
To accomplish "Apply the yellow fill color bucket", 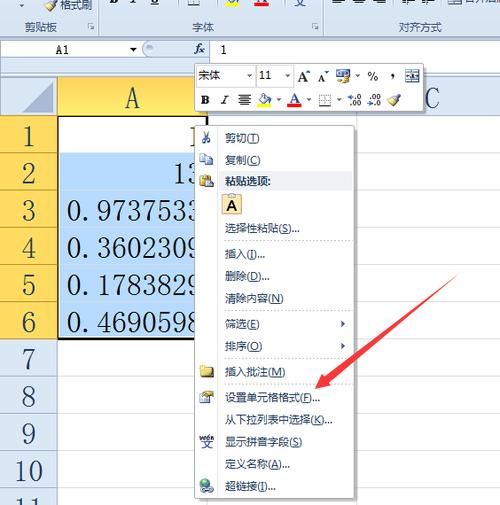I will pyautogui.click(x=265, y=100).
